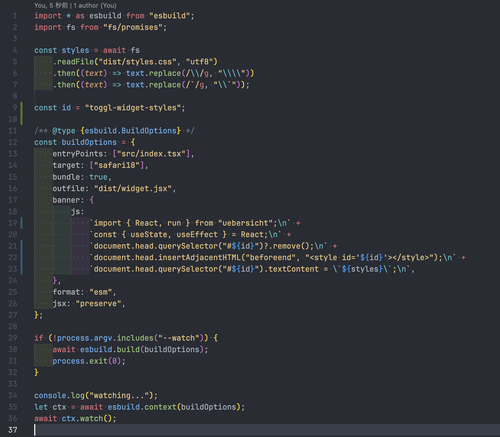This screenshot has width=500, height=437.
Task: Click fold area beside line 12 buildOptions
Action: [27, 142]
